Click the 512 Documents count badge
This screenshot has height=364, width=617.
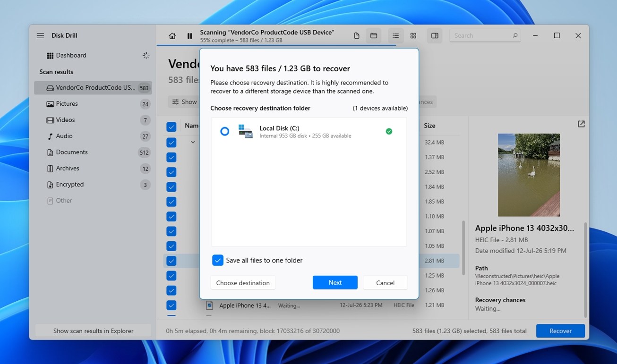point(144,152)
